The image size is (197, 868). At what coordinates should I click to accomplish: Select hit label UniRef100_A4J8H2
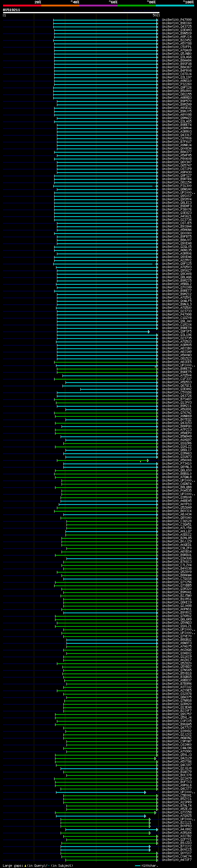click(x=177, y=830)
